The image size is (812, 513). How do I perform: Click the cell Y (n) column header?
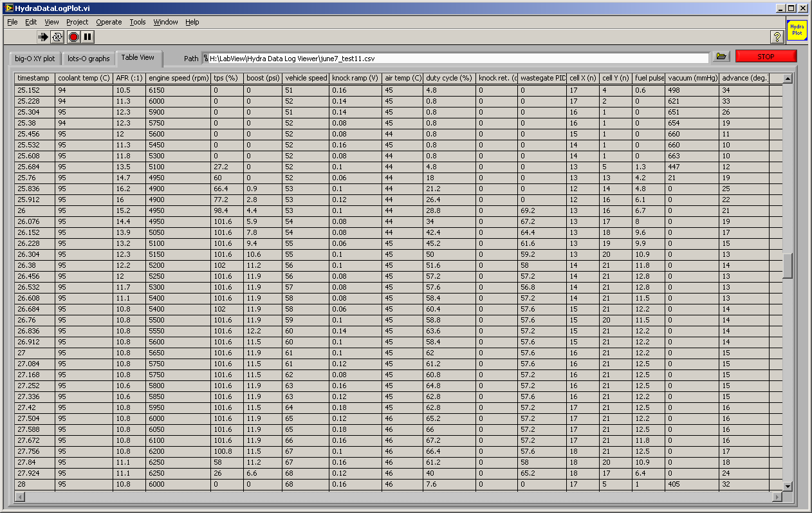point(616,79)
